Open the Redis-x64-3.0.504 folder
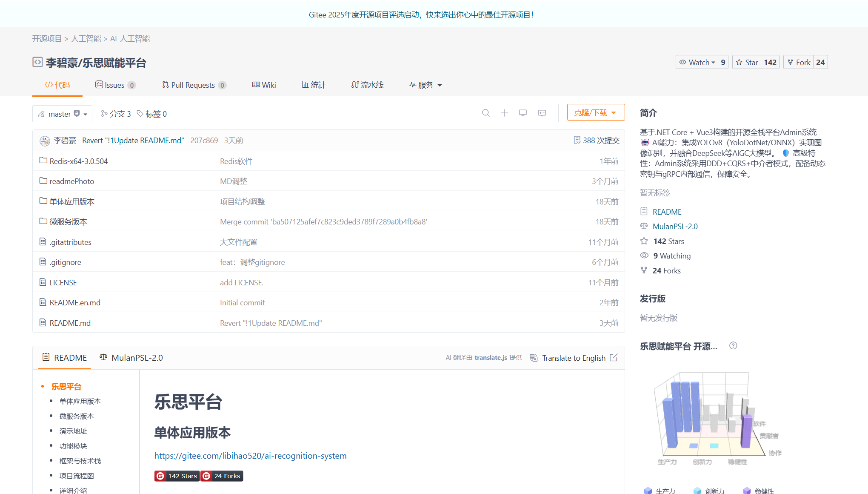The image size is (868, 494). [x=78, y=161]
